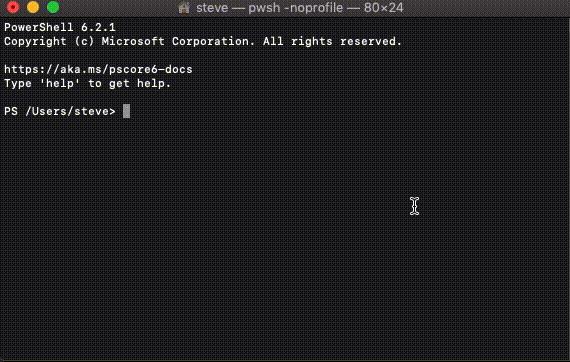Click the window title 'steve — pwsh -noprofile'
This screenshot has height=362, width=570.
point(269,8)
